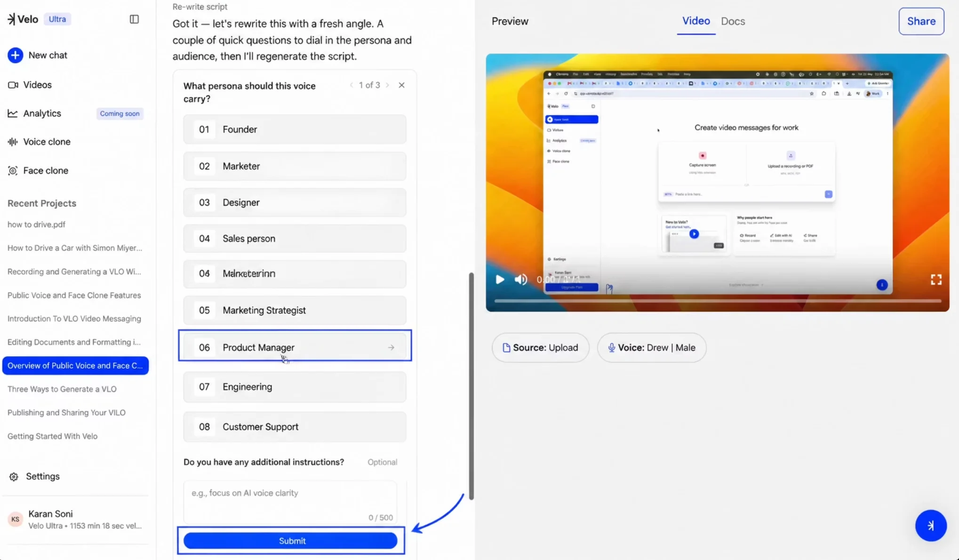Image resolution: width=959 pixels, height=560 pixels.
Task: Click the video preview thumbnail
Action: 718,183
